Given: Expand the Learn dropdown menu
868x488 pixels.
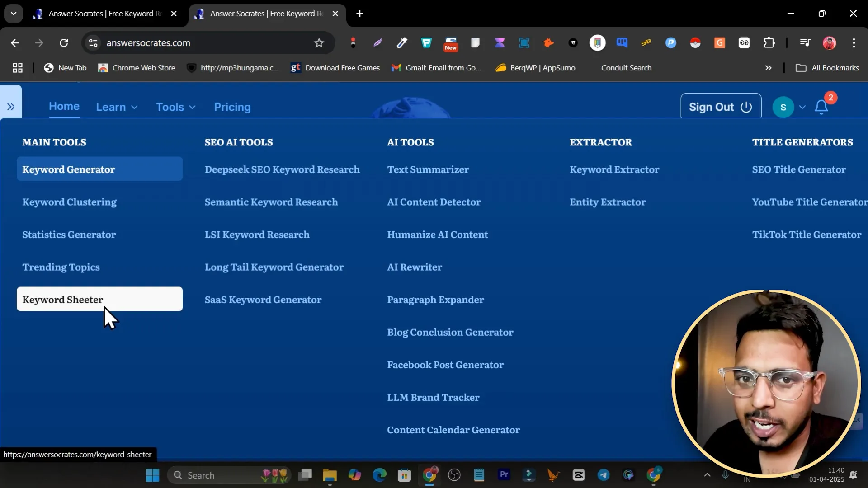Looking at the screenshot, I should pos(117,107).
